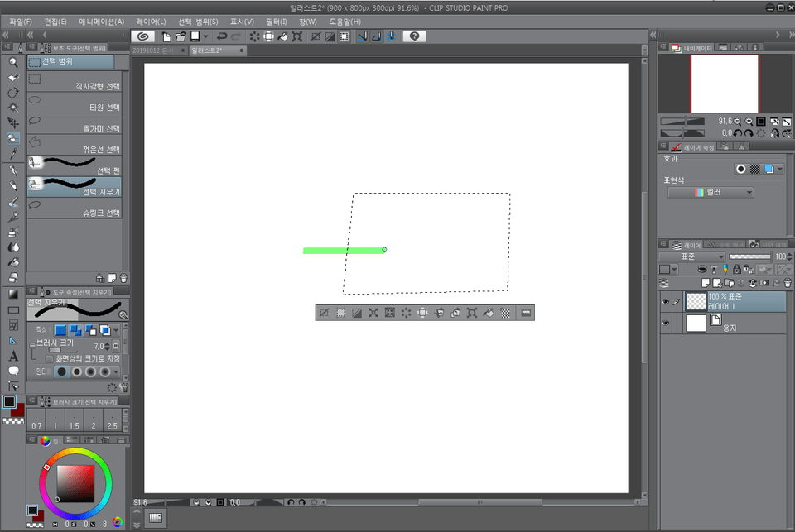
Task: Click the Fill icon in command bar
Action: 283,36
